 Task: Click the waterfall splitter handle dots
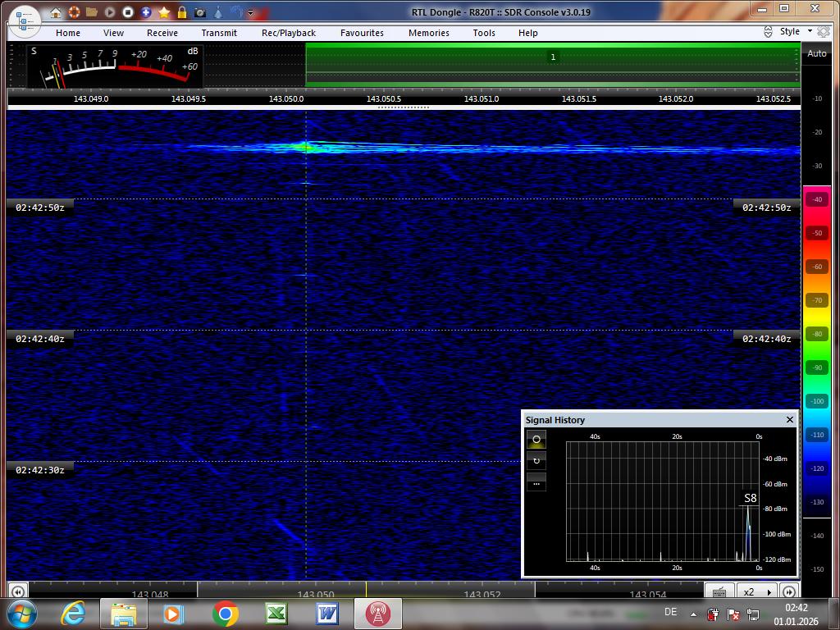tap(404, 107)
